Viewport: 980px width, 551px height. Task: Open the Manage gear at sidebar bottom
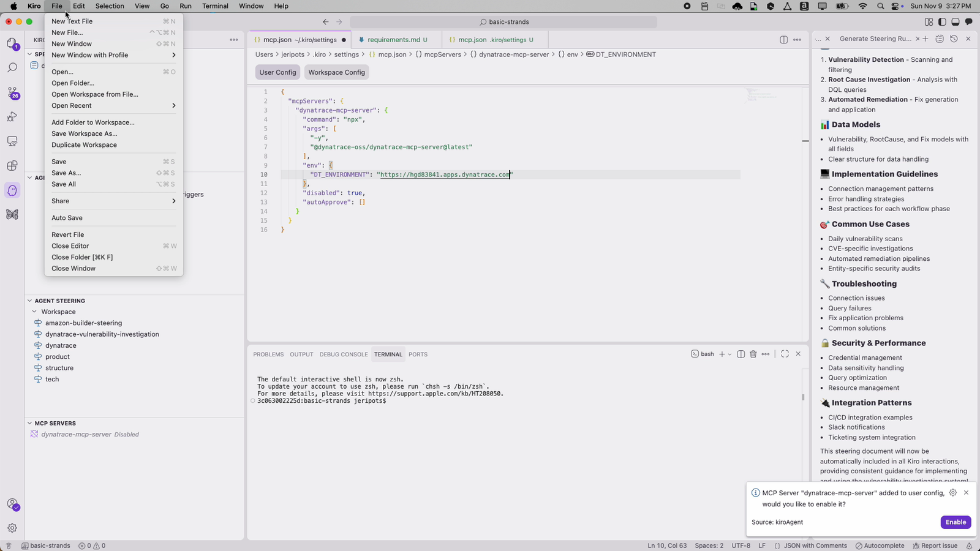click(12, 528)
